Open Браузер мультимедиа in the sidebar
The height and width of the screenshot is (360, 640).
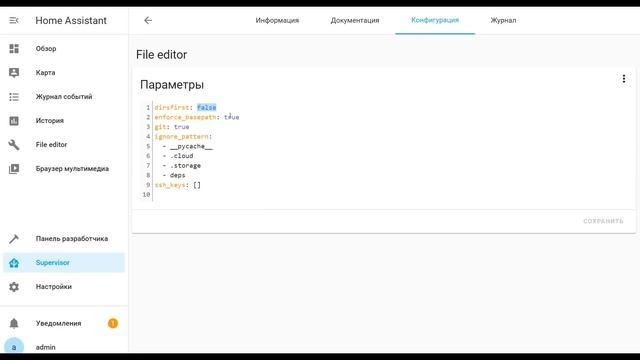(64, 169)
